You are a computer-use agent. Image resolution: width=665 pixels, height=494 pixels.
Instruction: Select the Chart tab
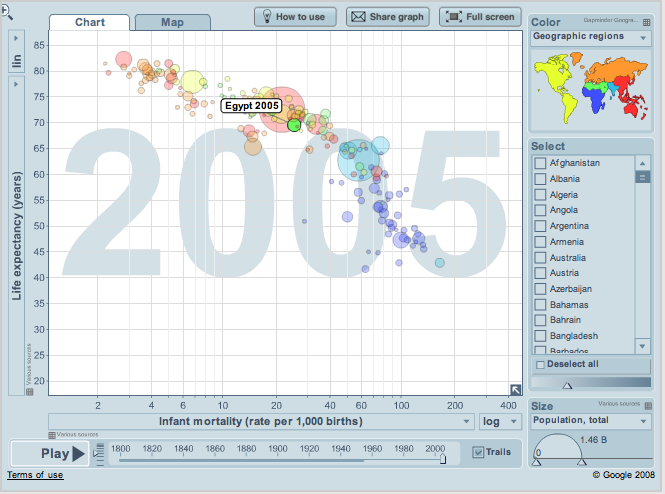coord(90,22)
